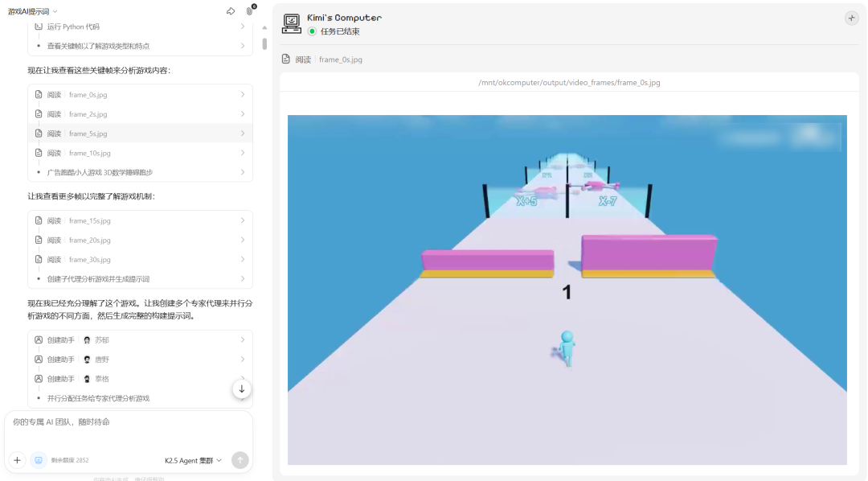Open the 创建助手 唐野 step

click(x=141, y=360)
